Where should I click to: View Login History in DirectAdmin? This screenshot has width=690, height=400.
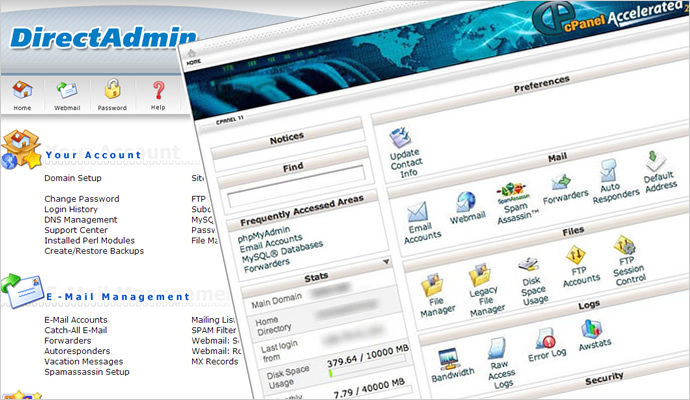pos(70,209)
